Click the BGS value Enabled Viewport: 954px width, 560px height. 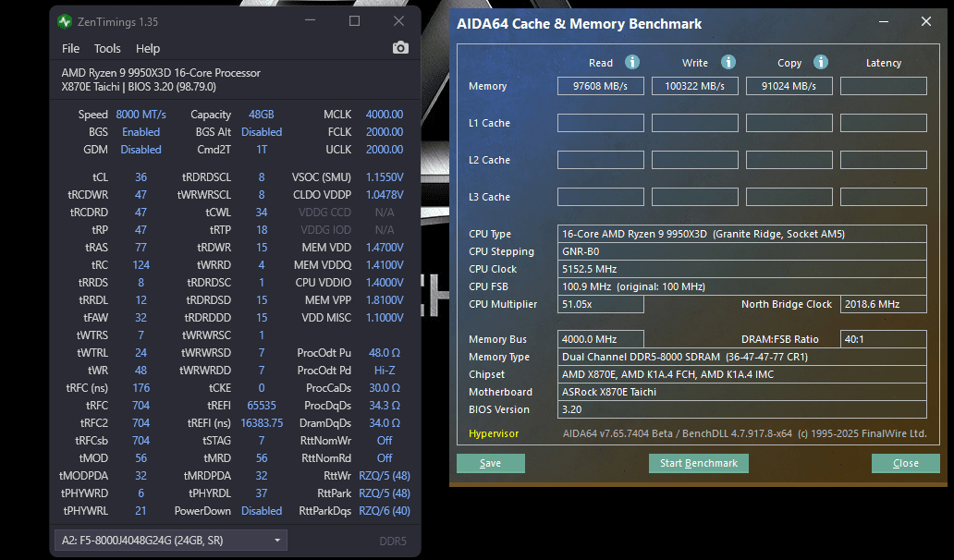[141, 132]
